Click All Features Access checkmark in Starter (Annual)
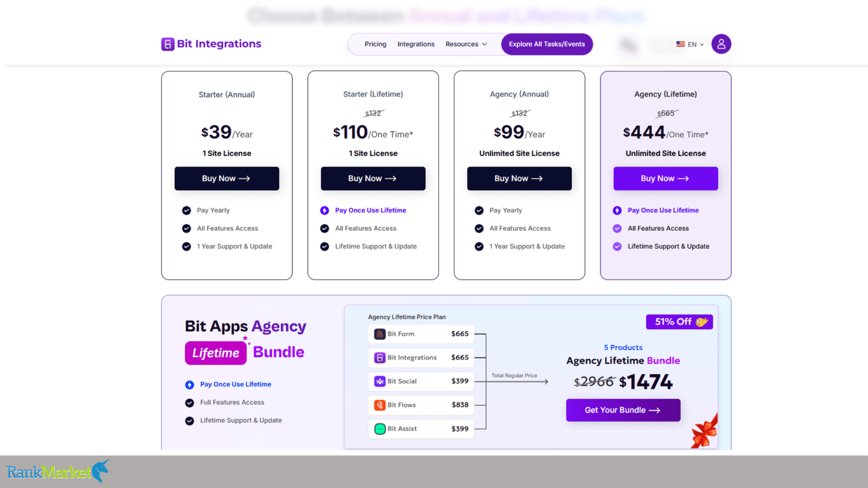868x488 pixels. point(186,228)
